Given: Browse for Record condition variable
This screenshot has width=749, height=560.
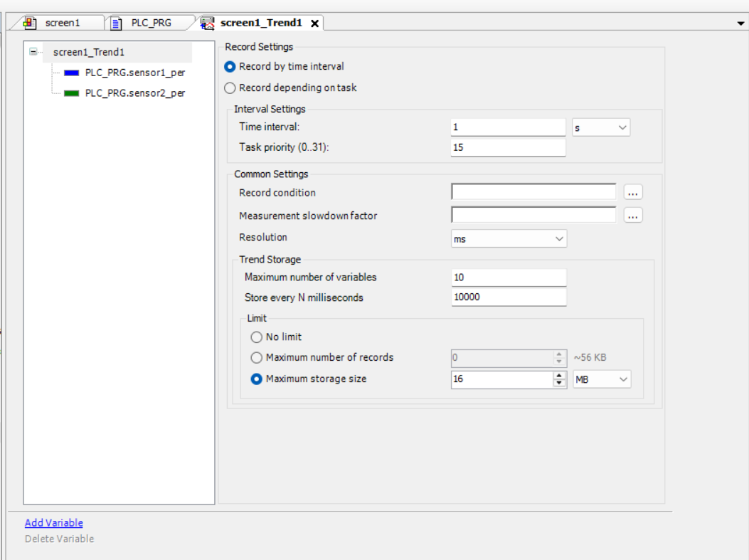Looking at the screenshot, I should (633, 193).
